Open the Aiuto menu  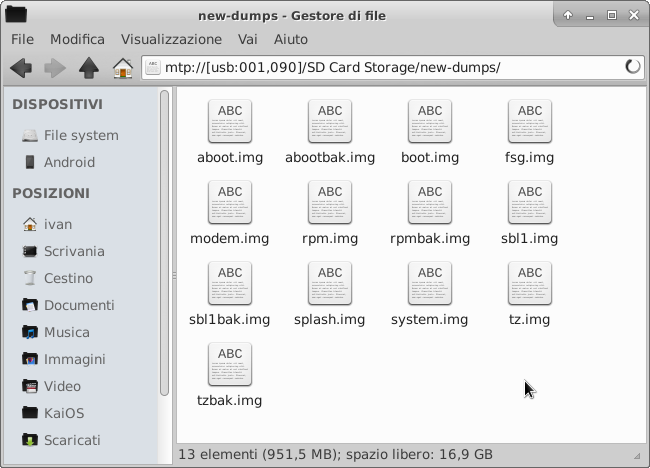point(291,39)
